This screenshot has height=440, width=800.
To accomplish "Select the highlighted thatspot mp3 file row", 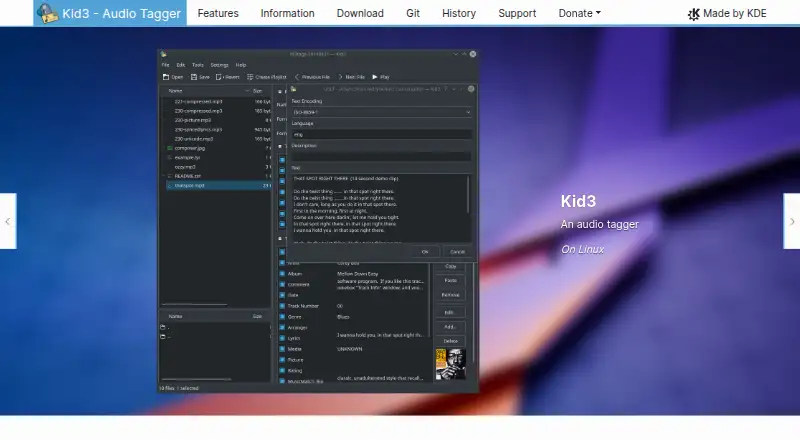I will 218,186.
